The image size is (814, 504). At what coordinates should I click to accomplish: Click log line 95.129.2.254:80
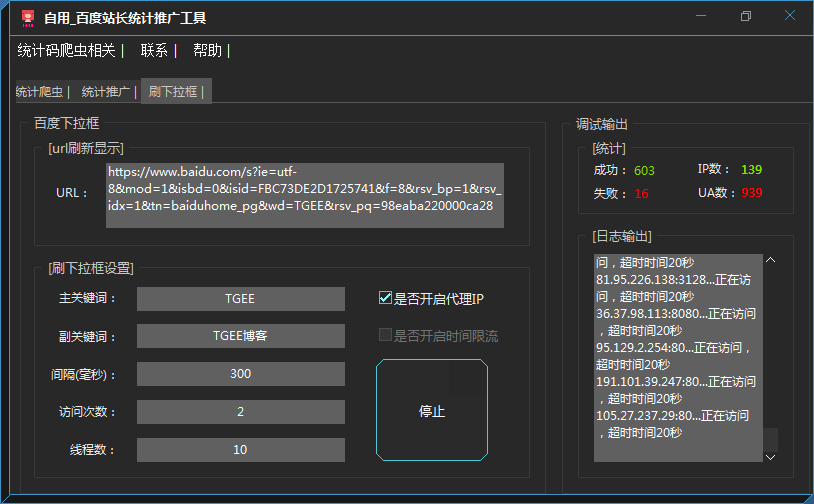click(x=673, y=347)
